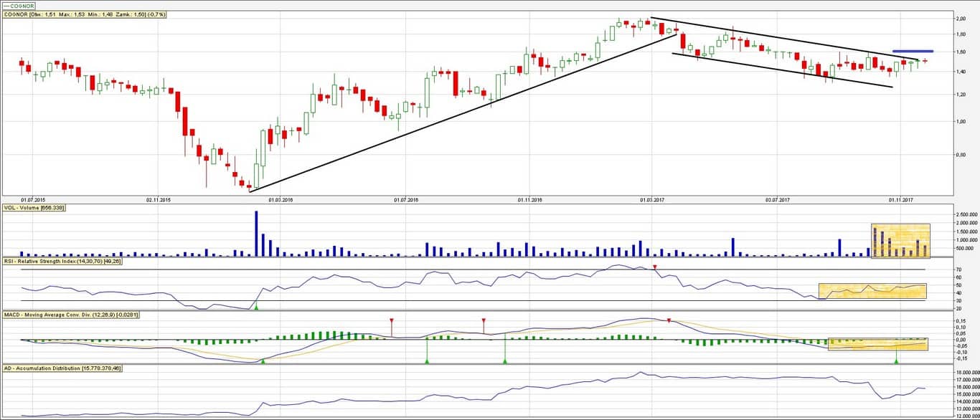980x420 pixels.
Task: Click the COGNOR legend tab
Action: [19, 6]
